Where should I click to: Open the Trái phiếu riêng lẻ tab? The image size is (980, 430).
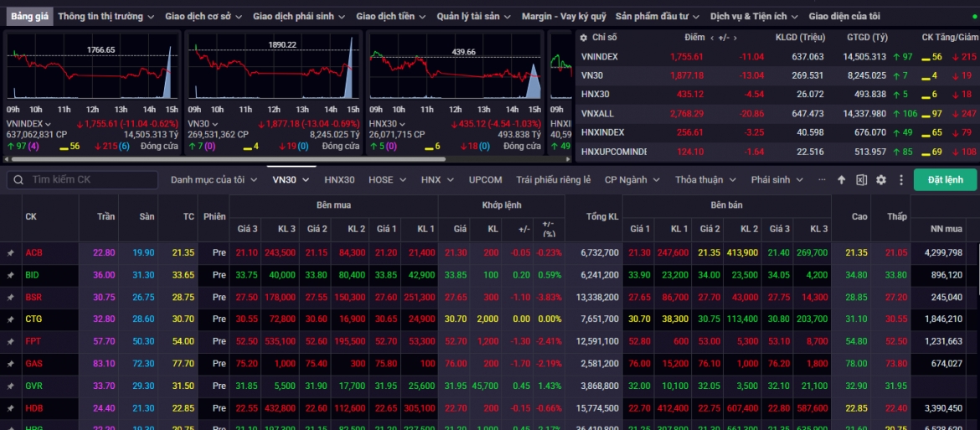[553, 180]
